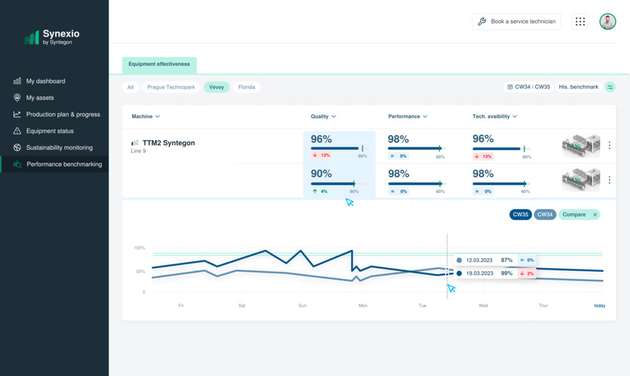Click Book a service technician button

click(517, 21)
